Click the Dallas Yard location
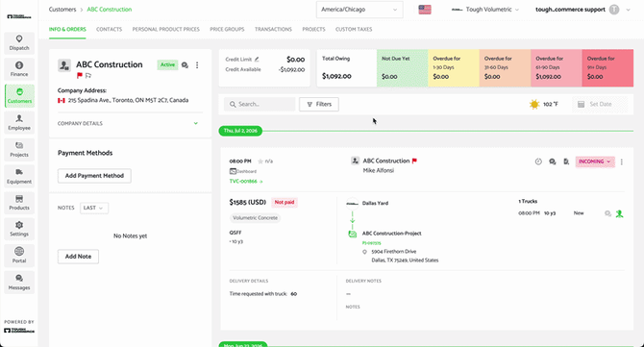644x347 pixels. click(x=375, y=203)
